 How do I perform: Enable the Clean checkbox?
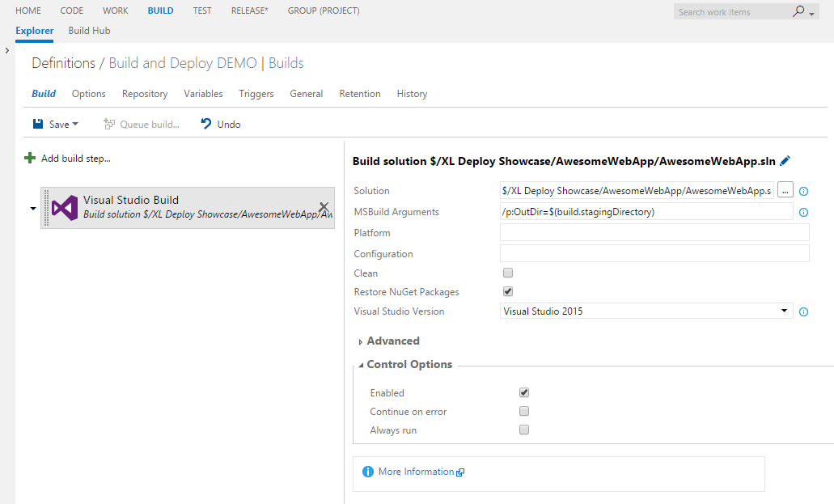[x=508, y=273]
